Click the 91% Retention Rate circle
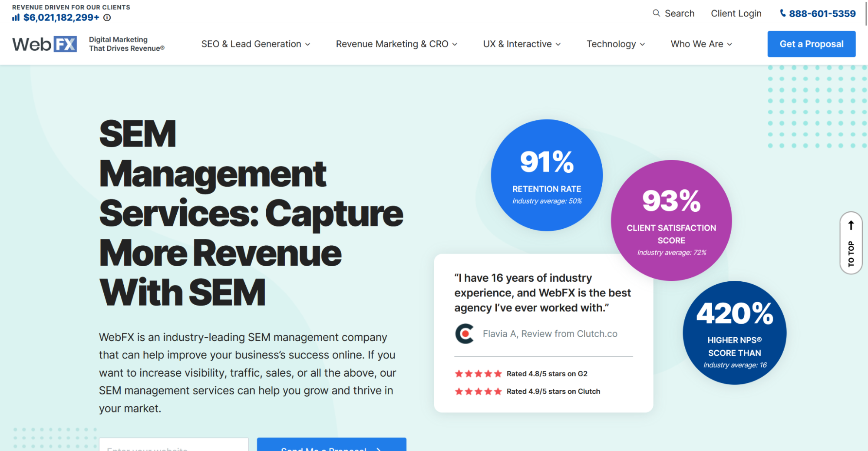 coord(547,175)
